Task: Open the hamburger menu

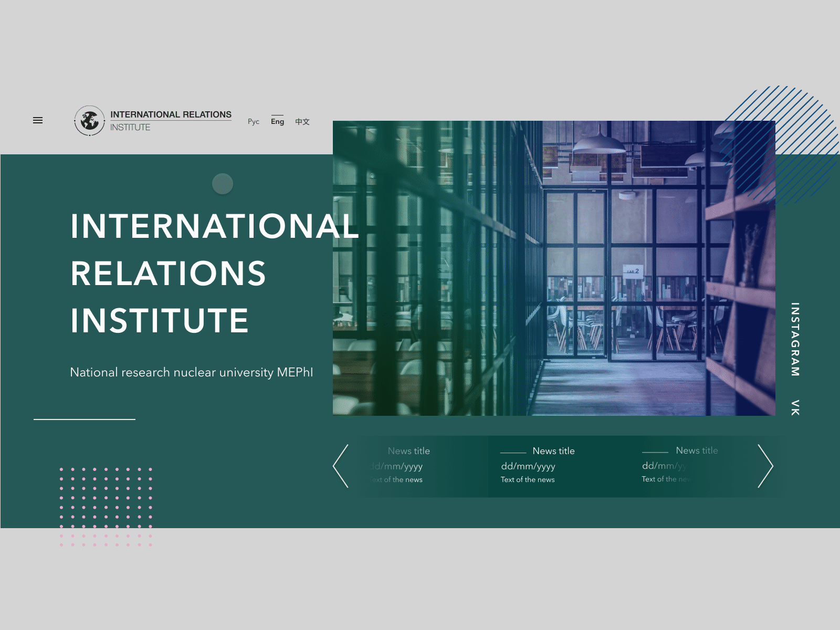Action: 38,120
